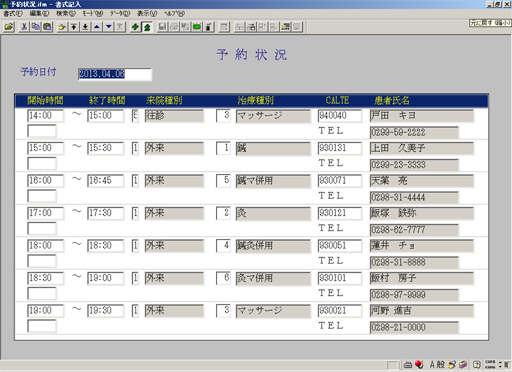Click phone number 0298-21-0000
Screen dimensions: 512x372
click(x=414, y=327)
